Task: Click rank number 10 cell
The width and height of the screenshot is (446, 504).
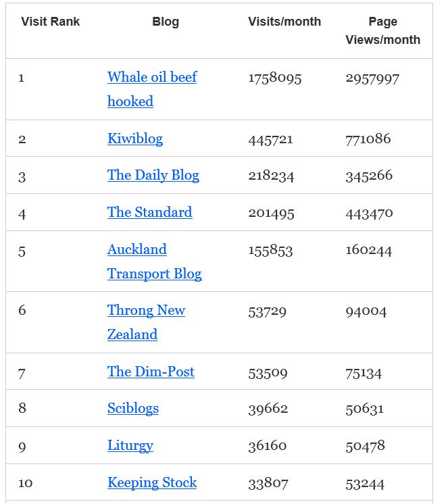Action: (26, 483)
